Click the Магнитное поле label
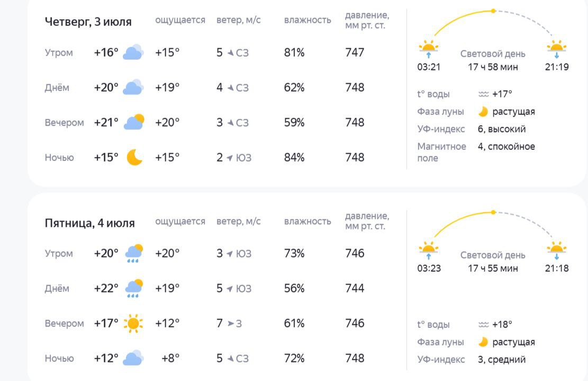The image size is (588, 381). pyautogui.click(x=442, y=152)
